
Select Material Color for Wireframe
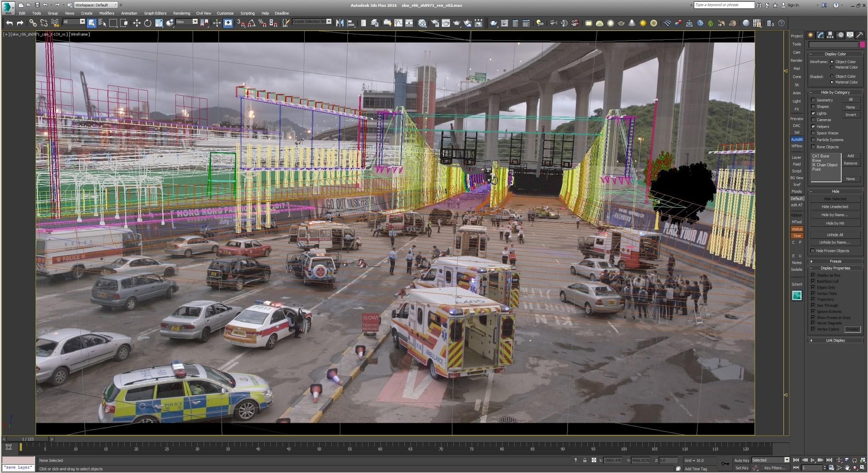click(832, 67)
